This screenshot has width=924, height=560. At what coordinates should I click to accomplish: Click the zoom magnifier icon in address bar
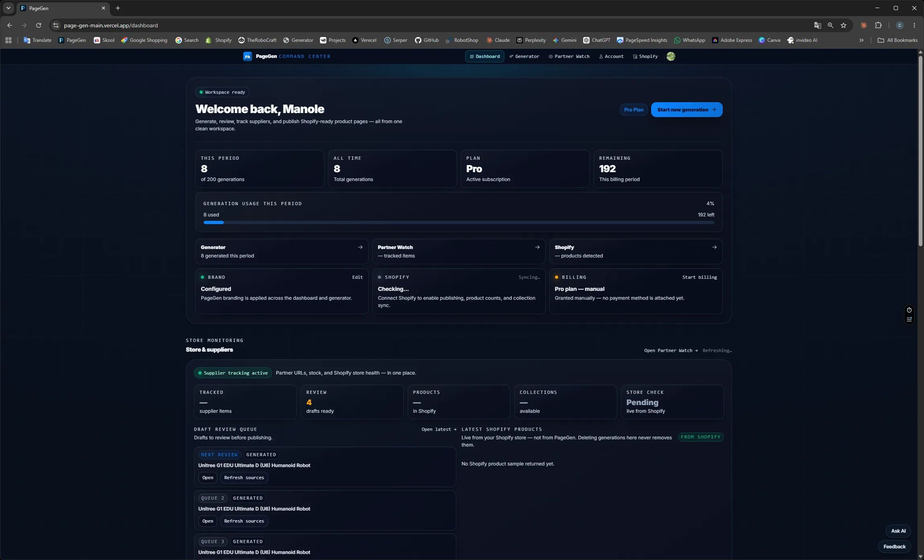[830, 25]
